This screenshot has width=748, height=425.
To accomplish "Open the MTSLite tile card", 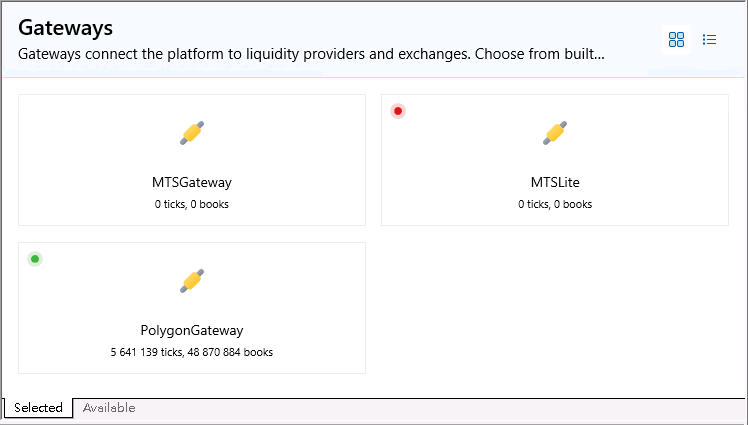I will pyautogui.click(x=555, y=160).
